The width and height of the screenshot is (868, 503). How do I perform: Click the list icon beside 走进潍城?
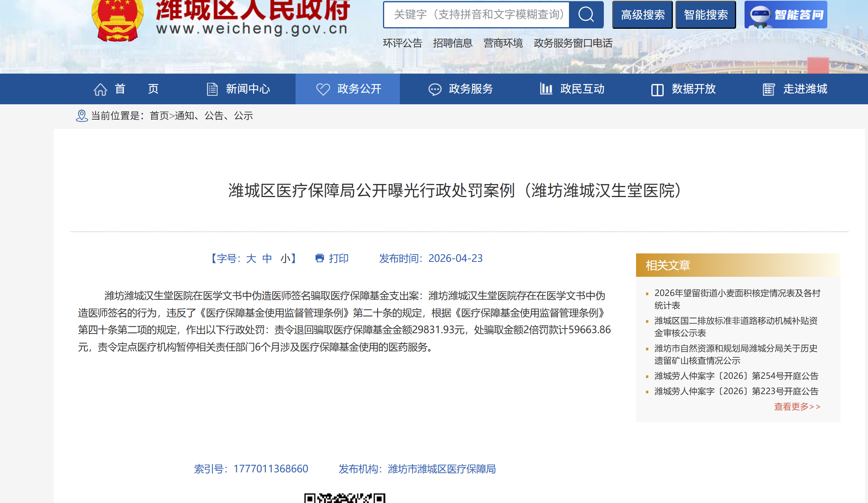pos(768,89)
